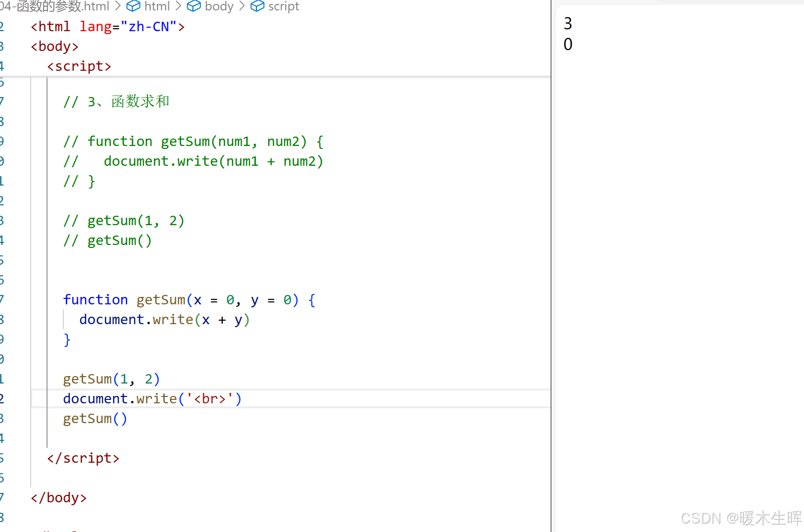Select the script breadcrumb item
The width and height of the screenshot is (804, 532).
(x=284, y=6)
